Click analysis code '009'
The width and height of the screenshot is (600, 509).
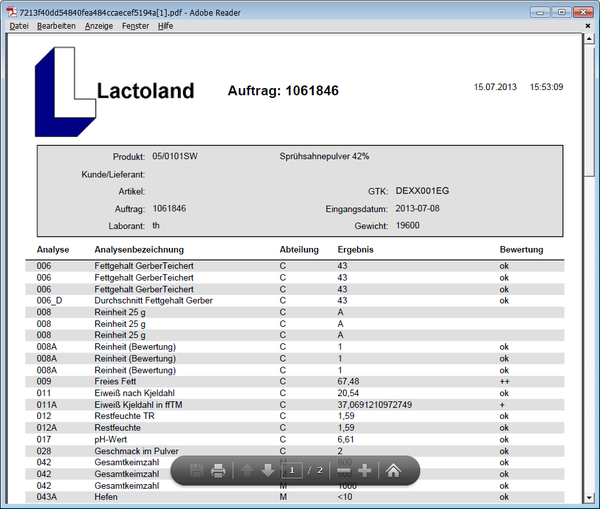tap(44, 382)
